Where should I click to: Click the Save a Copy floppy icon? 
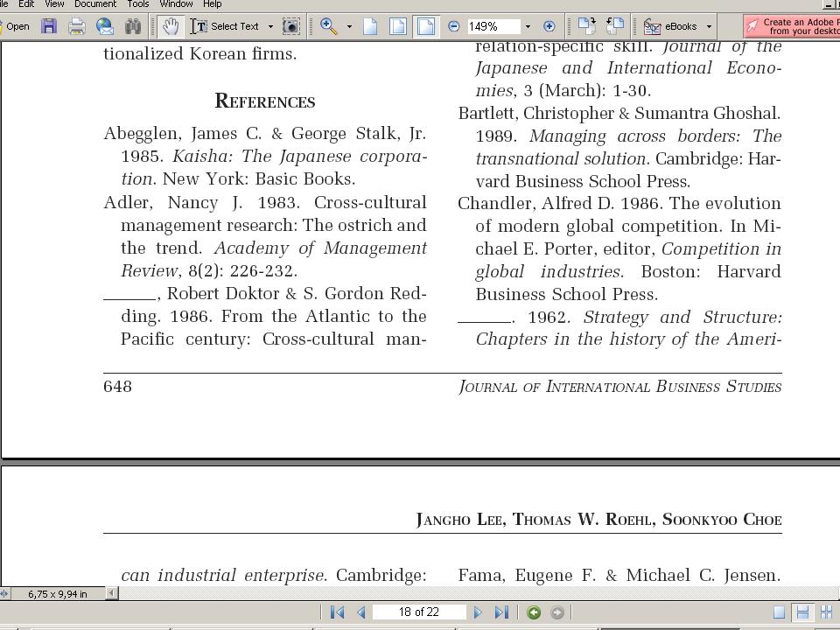(49, 26)
